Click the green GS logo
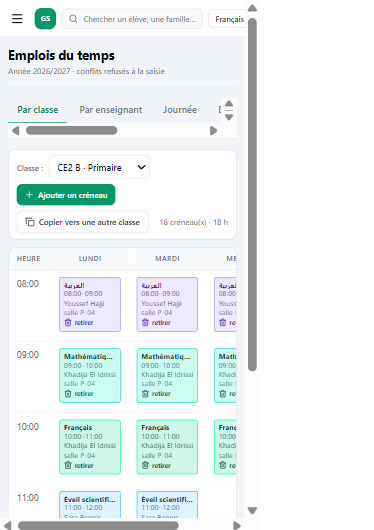This screenshot has height=530, width=374. click(45, 19)
